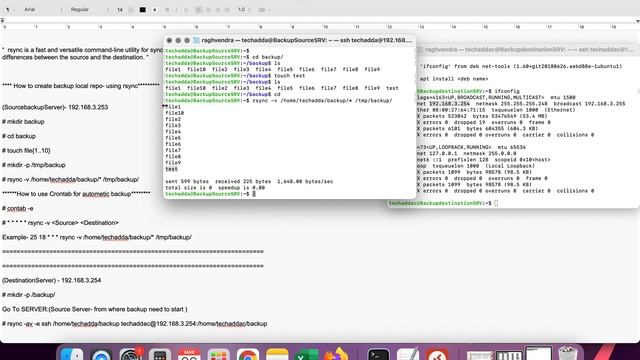
Task: Open Microsoft Excel from the Dock
Action: 306,355
